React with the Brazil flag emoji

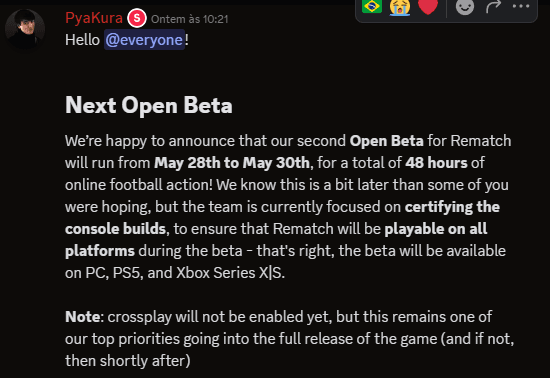coord(372,6)
